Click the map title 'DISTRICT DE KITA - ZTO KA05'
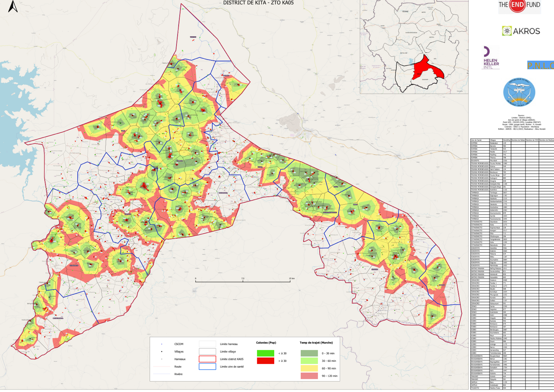Viewport: 554px width, 392px height. 258,3
